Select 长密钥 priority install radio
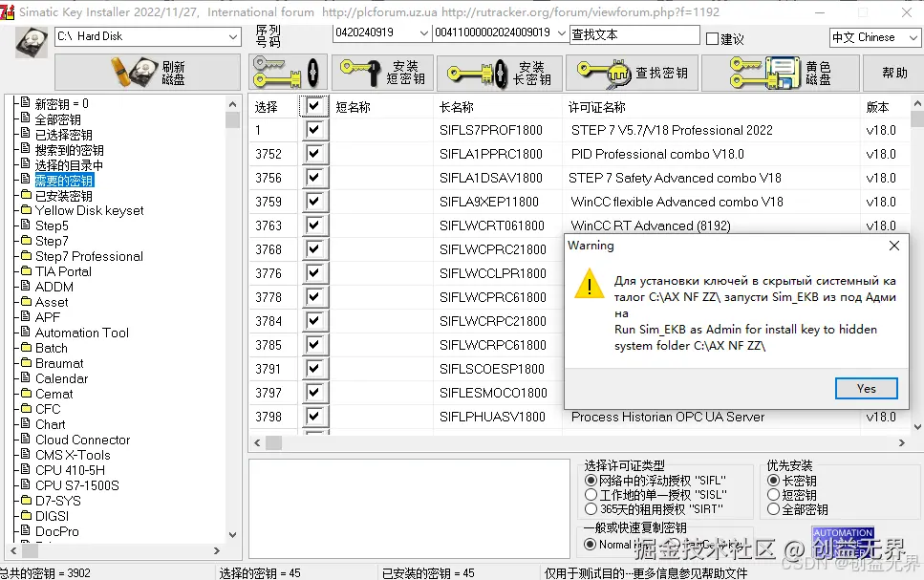 click(774, 481)
